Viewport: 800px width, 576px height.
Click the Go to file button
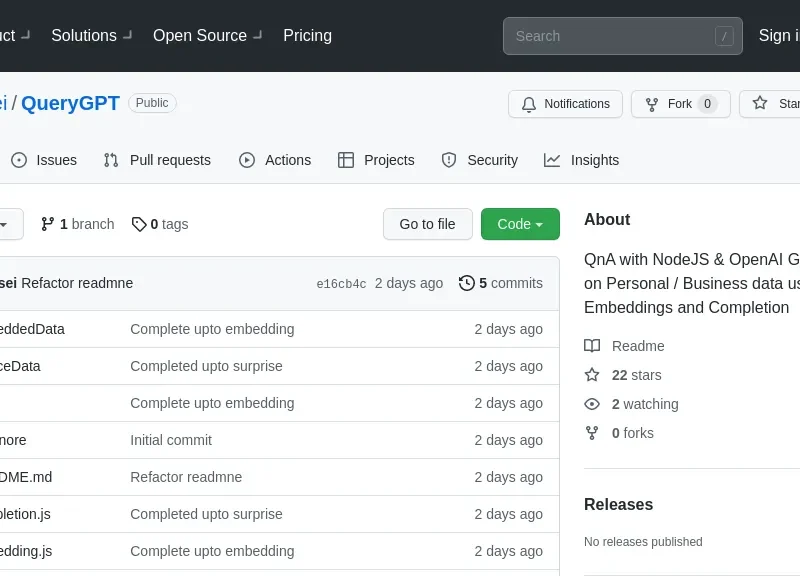point(428,224)
